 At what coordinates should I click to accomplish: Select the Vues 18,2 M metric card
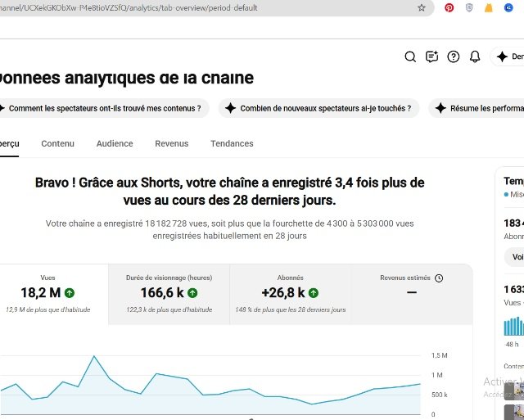coord(53,294)
